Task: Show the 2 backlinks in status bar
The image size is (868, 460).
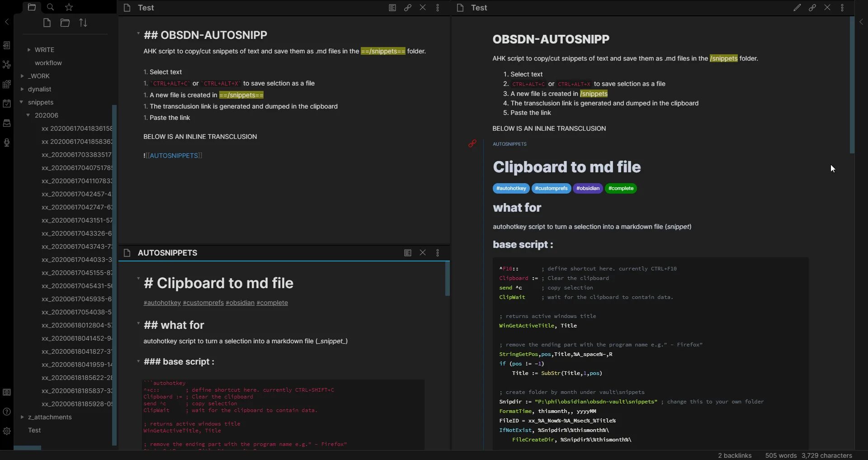Action: pos(735,455)
